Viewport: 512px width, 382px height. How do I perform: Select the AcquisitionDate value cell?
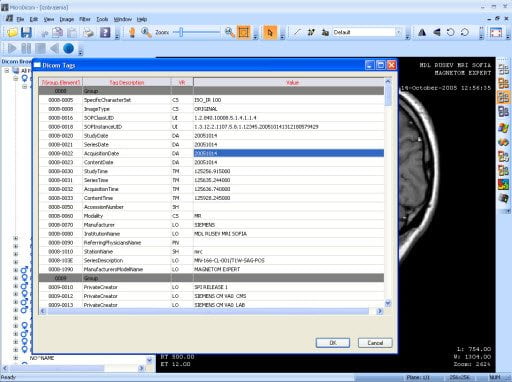tap(289, 153)
